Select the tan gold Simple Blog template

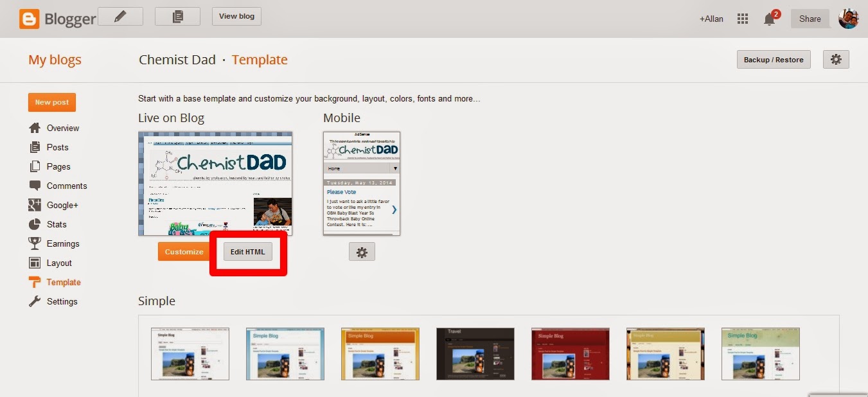(x=666, y=354)
